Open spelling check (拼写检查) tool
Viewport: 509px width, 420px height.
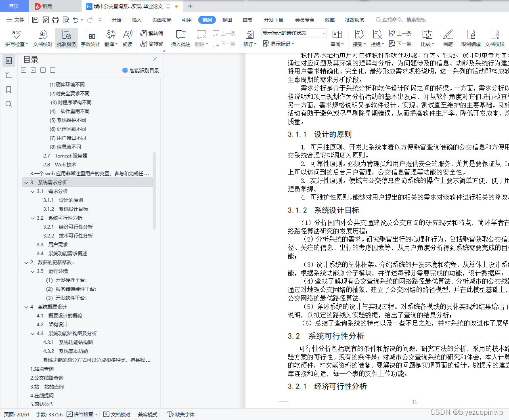17,38
